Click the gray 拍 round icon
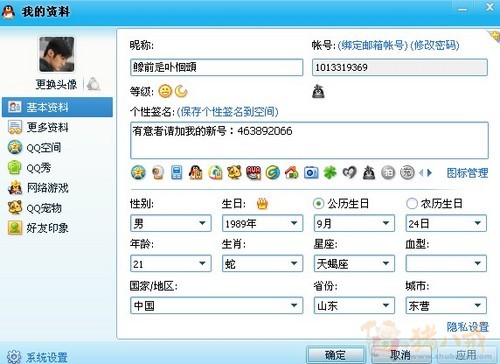500x364 pixels. pos(388,173)
